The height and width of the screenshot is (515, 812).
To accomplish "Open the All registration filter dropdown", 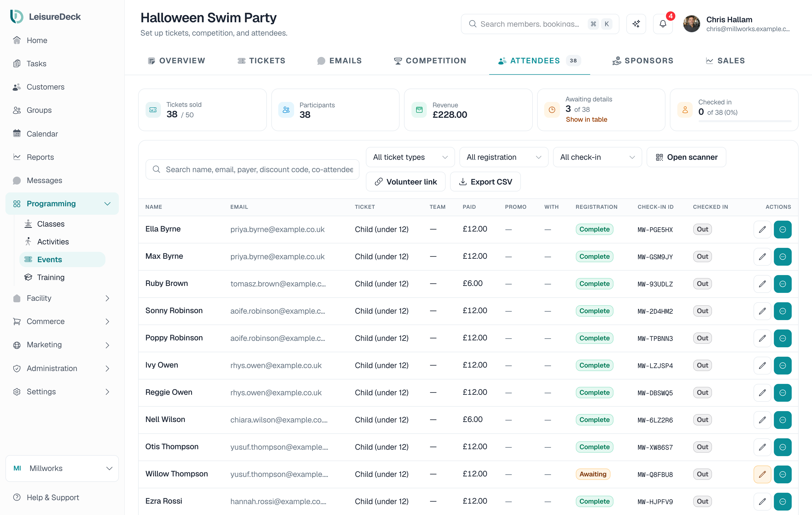I will 504,157.
